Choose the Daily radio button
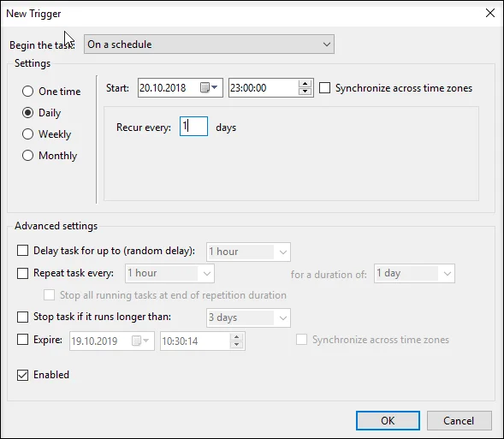Image resolution: width=504 pixels, height=439 pixels. pyautogui.click(x=27, y=113)
